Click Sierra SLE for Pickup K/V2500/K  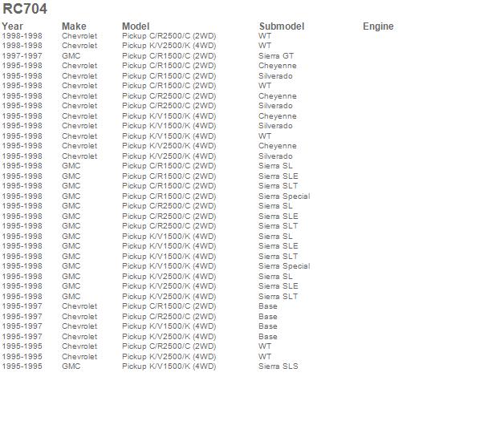coord(278,286)
